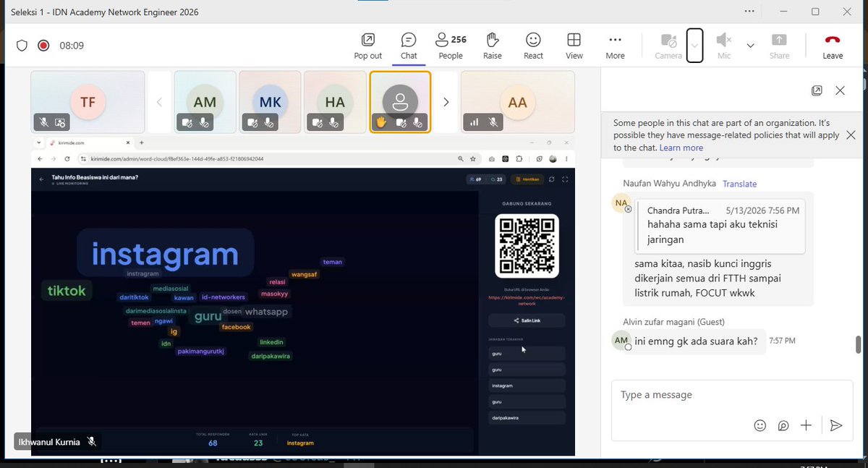Leave the meeting

(x=833, y=46)
